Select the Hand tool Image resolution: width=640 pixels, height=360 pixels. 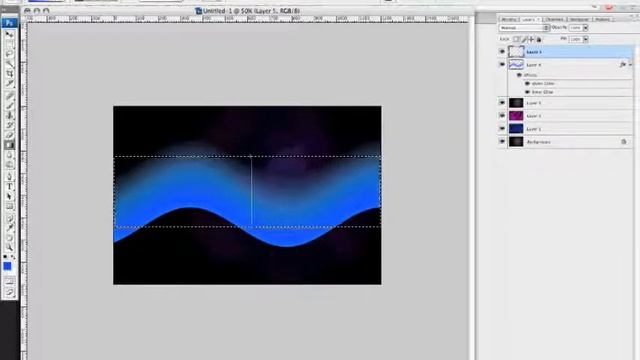[x=9, y=238]
